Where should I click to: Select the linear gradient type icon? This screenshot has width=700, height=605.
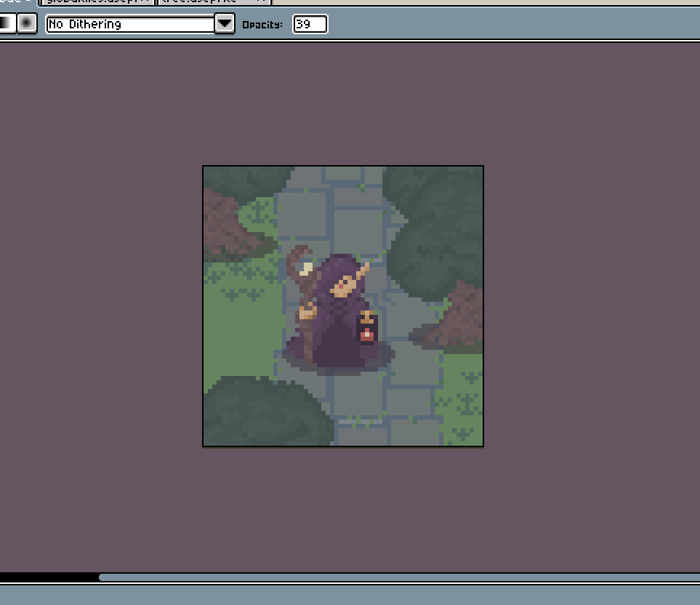point(7,23)
